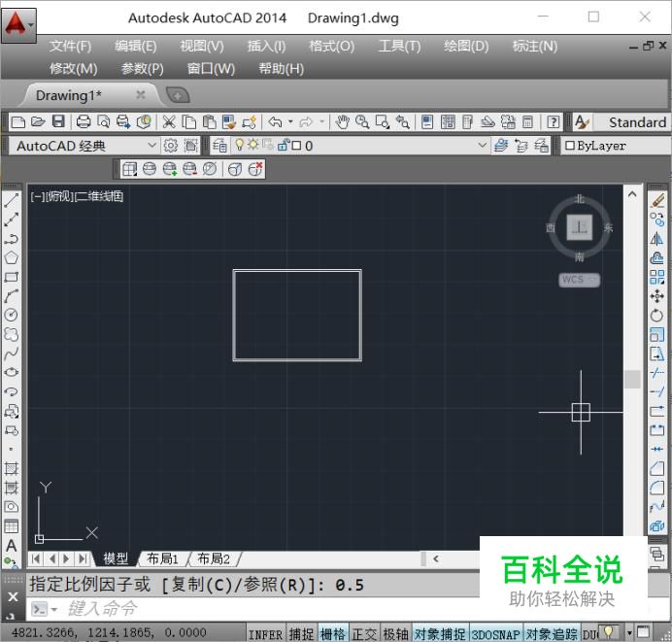
Task: Click the 模型 model tab
Action: coord(116,558)
